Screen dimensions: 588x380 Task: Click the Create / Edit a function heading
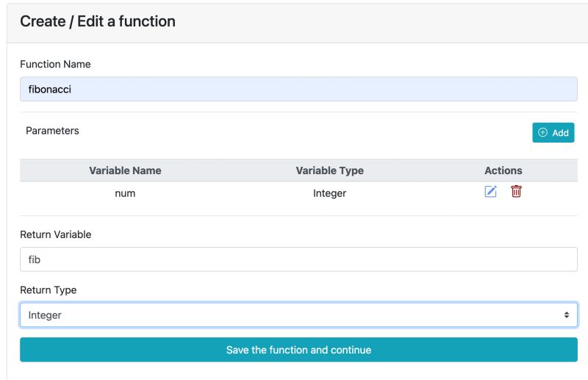(x=98, y=21)
